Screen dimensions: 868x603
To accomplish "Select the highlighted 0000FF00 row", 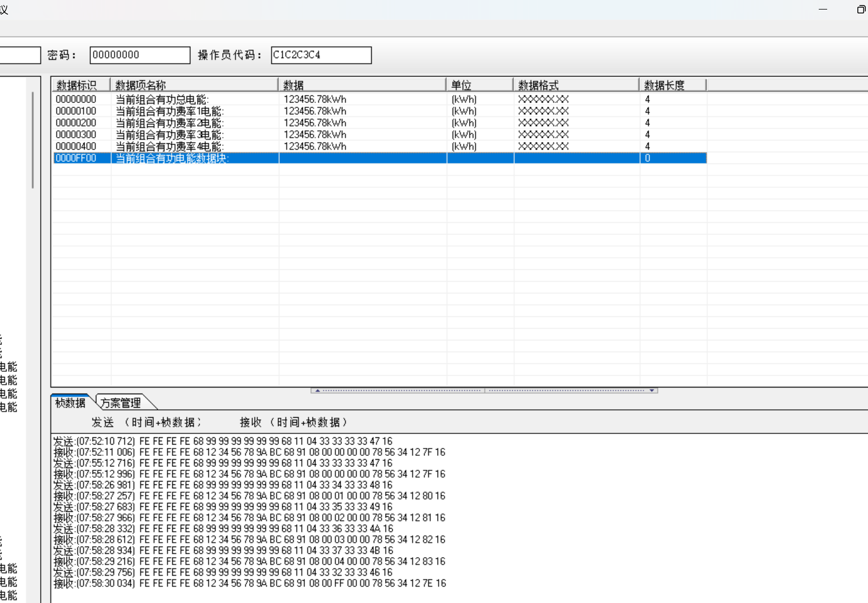I will pos(380,158).
